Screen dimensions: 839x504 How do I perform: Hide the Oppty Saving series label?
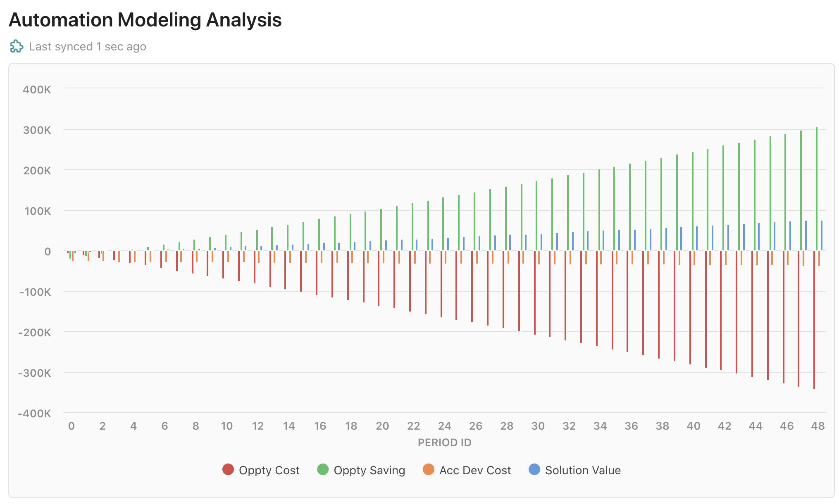coord(369,471)
